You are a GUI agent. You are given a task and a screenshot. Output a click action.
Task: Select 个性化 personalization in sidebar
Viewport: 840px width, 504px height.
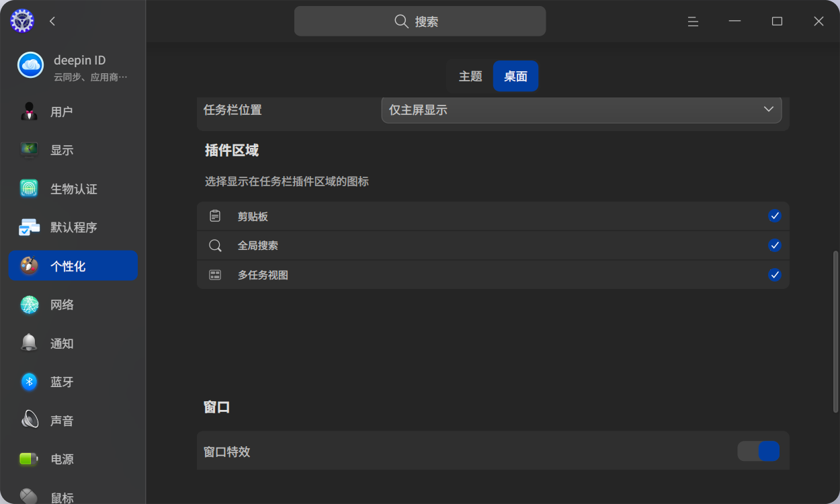tap(73, 266)
